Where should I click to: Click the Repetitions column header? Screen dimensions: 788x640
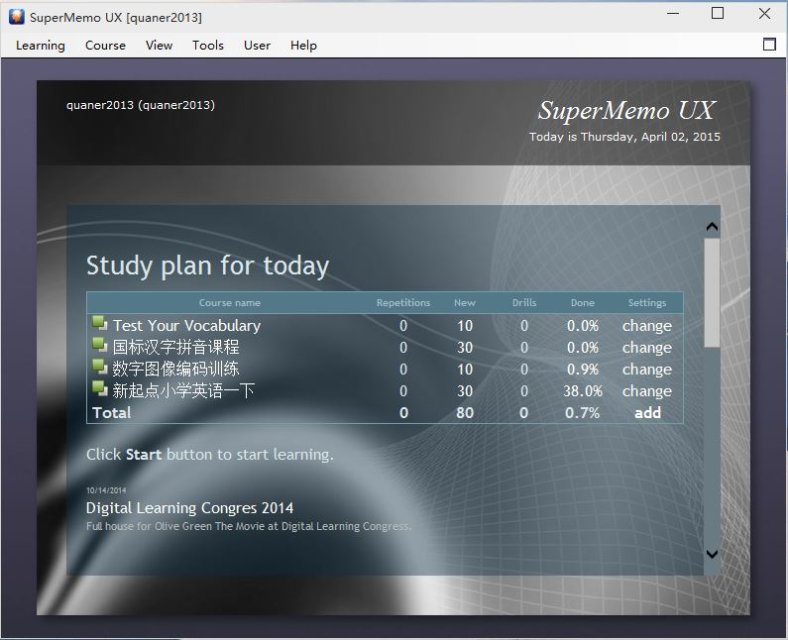pos(403,303)
